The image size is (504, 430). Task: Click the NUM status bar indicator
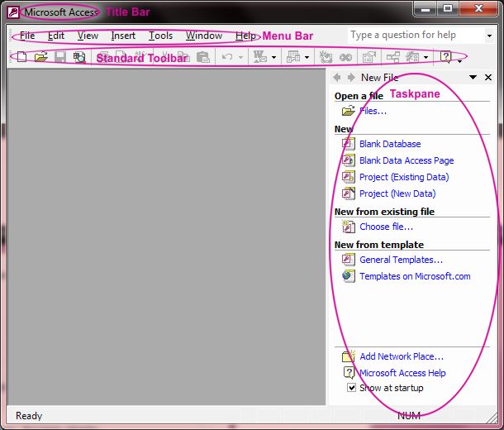(x=409, y=415)
